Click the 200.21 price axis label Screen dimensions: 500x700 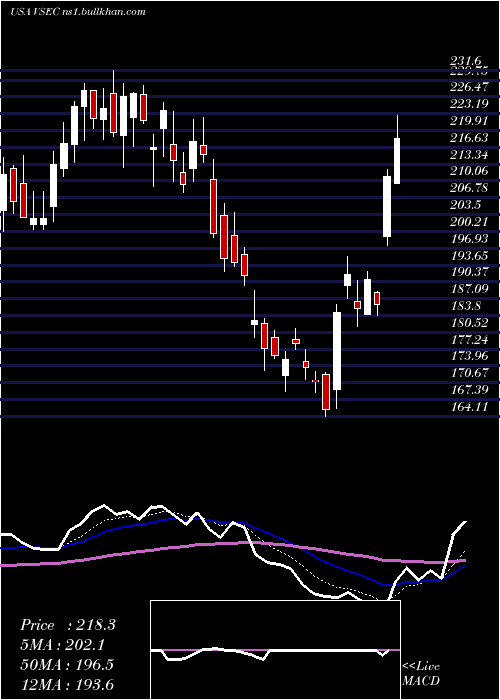[x=469, y=222]
